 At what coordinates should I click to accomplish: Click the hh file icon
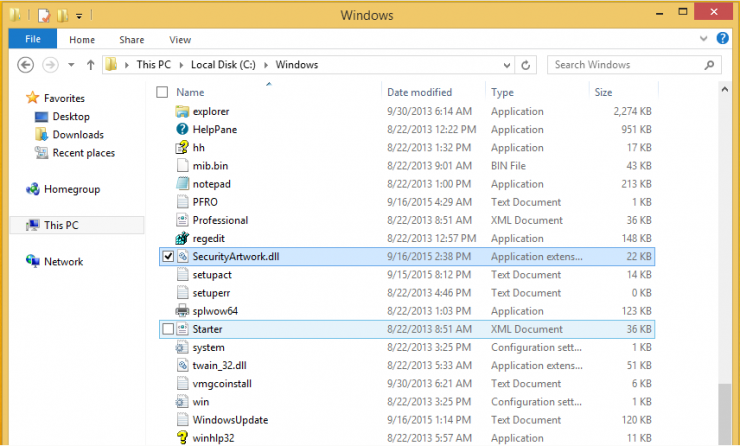[182, 148]
